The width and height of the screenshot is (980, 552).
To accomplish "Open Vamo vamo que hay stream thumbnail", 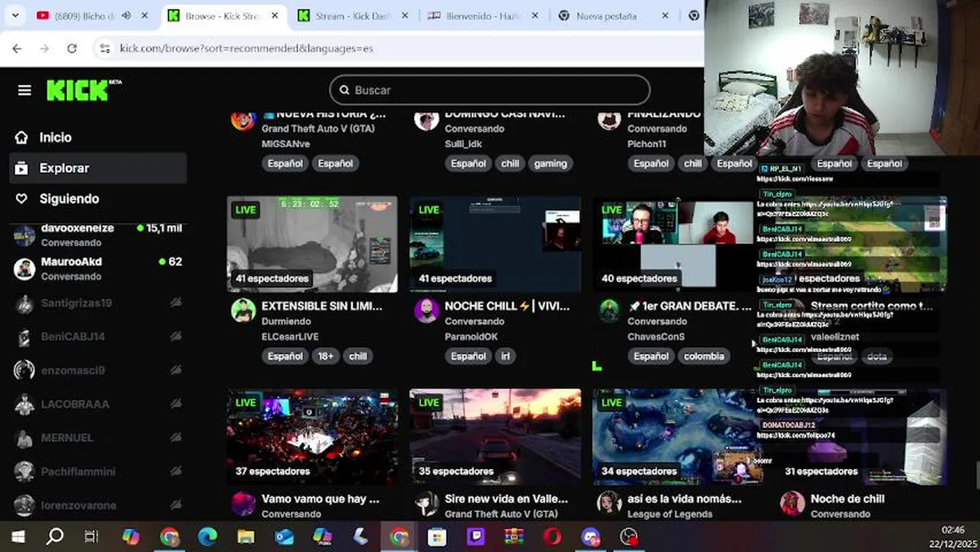I will [x=312, y=437].
